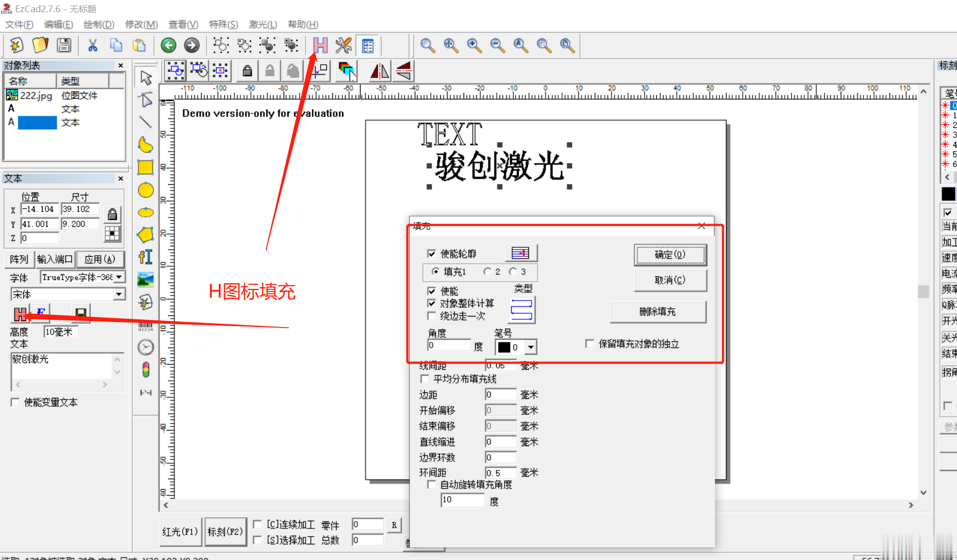
Task: Select the text drawing tool
Action: tap(146, 257)
